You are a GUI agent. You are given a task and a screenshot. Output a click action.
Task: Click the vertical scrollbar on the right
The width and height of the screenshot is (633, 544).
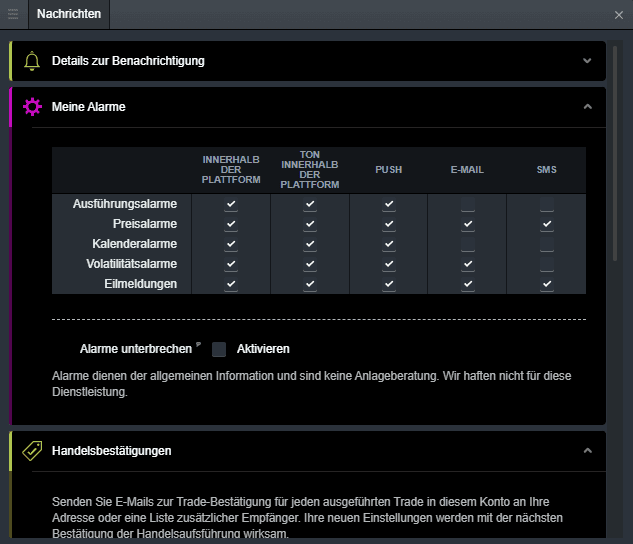[614, 150]
